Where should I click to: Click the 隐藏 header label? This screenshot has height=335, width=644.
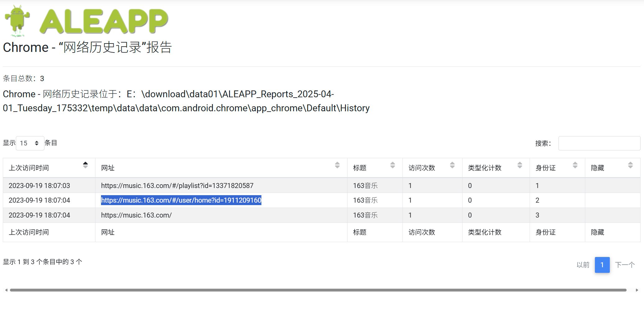click(597, 168)
